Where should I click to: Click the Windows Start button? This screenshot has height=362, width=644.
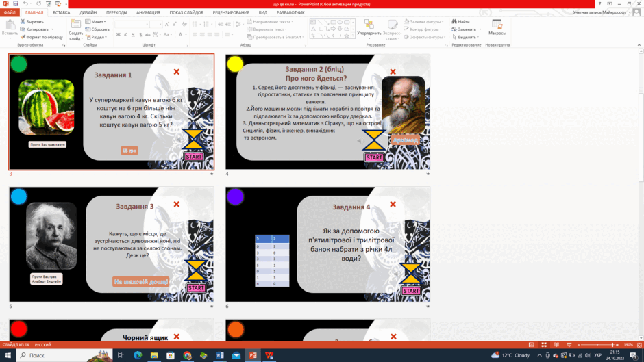tap(8, 355)
